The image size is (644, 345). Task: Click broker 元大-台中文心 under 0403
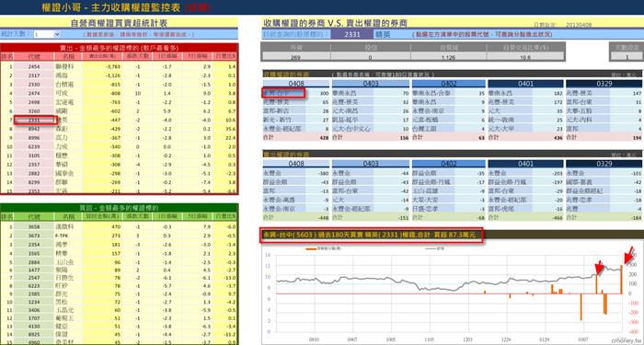(351, 129)
